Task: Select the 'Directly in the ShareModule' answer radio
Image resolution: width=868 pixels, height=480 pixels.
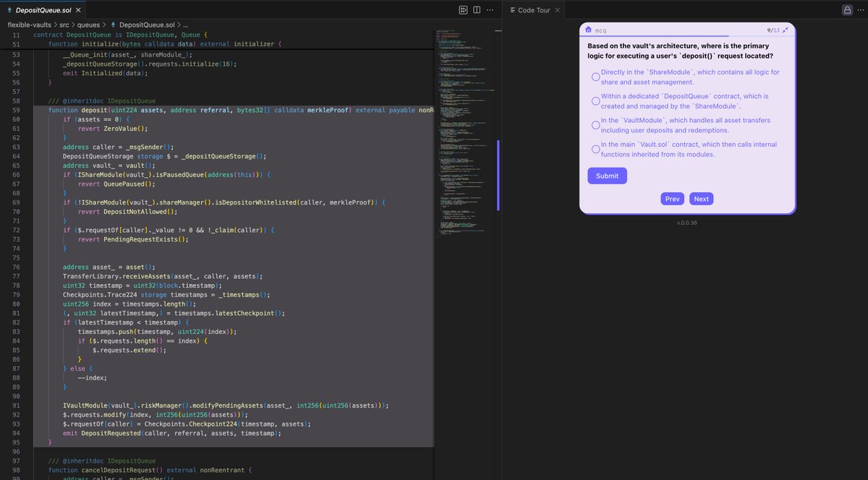Action: coord(595,77)
